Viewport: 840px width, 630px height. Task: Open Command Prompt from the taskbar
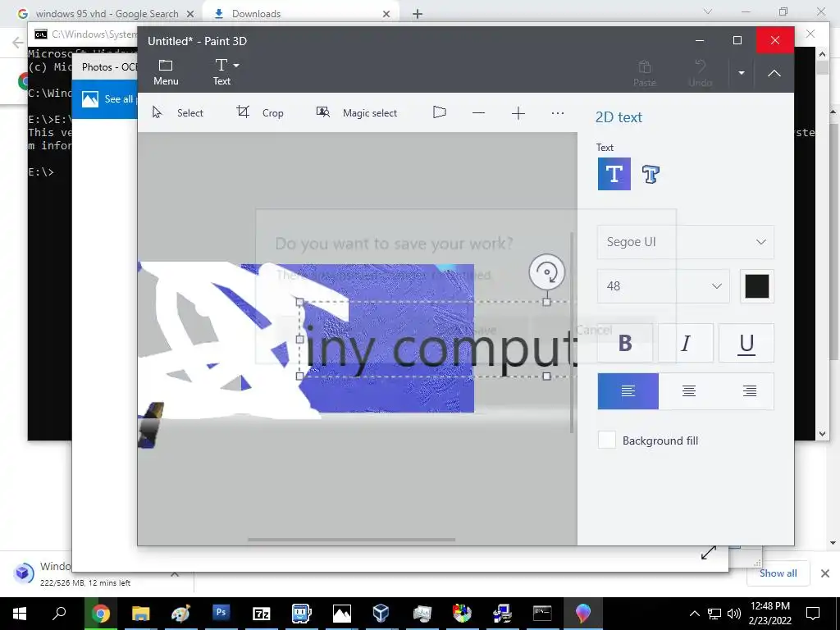(x=542, y=614)
